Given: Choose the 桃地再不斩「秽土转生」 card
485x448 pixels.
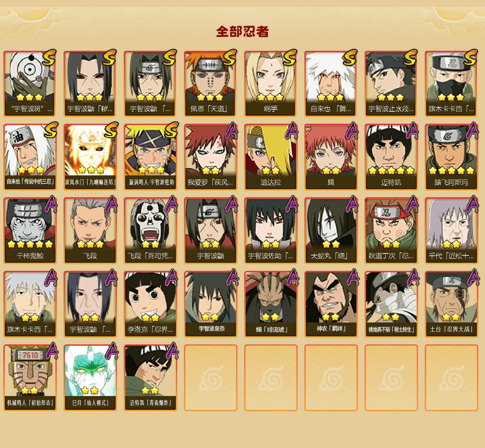Looking at the screenshot, I should 391,304.
